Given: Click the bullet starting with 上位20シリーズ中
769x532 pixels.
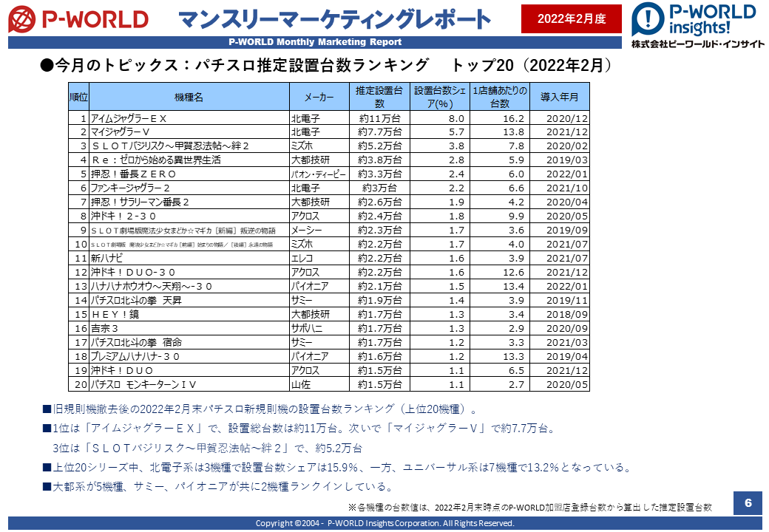Looking at the screenshot, I should [337, 468].
